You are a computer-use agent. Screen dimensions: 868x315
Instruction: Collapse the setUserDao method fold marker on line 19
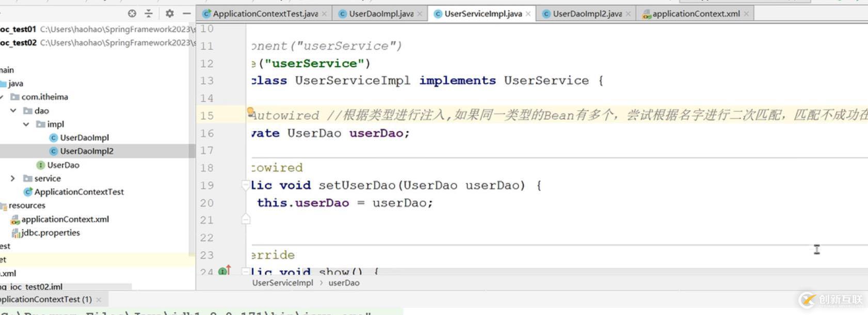click(x=246, y=185)
